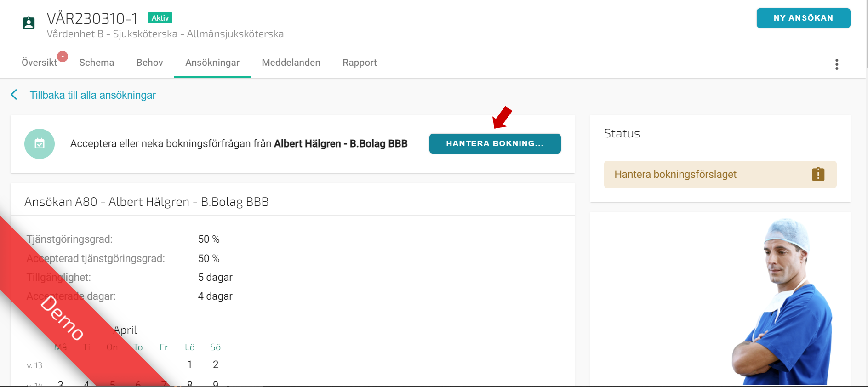
Task: Click the back chevron arrow icon
Action: click(x=14, y=95)
